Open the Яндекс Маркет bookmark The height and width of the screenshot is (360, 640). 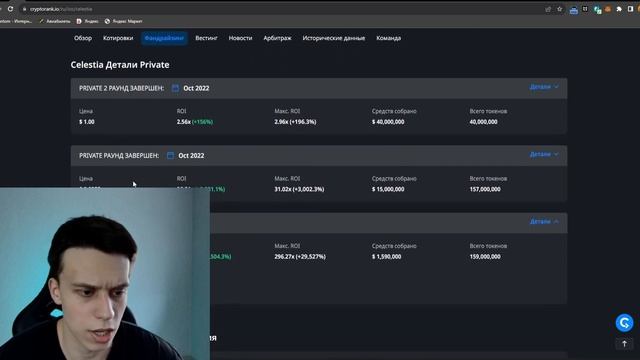(124, 21)
